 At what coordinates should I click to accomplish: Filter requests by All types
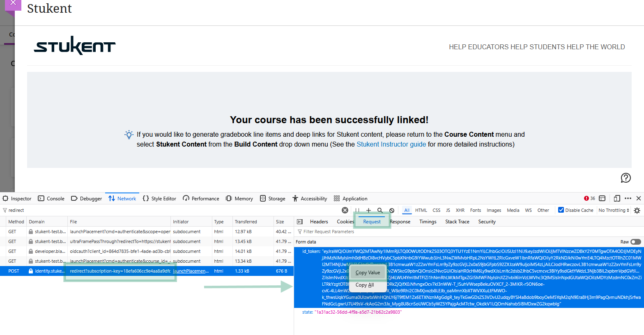(407, 210)
